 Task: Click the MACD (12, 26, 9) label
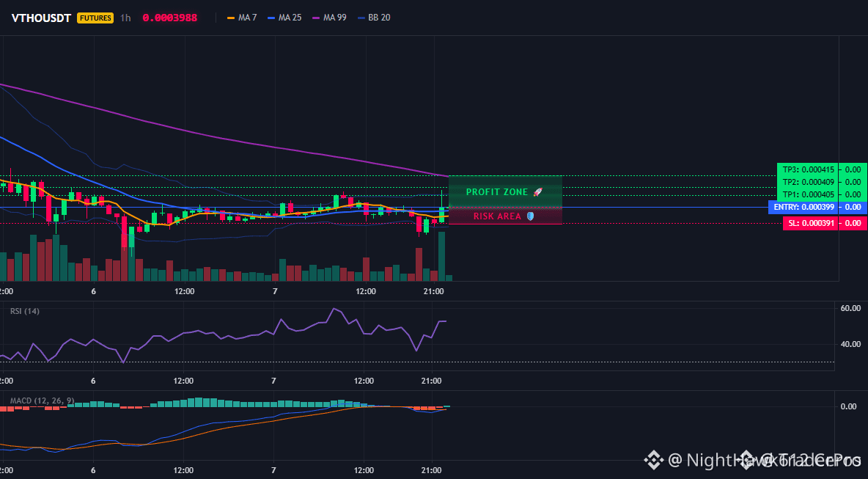click(x=42, y=401)
